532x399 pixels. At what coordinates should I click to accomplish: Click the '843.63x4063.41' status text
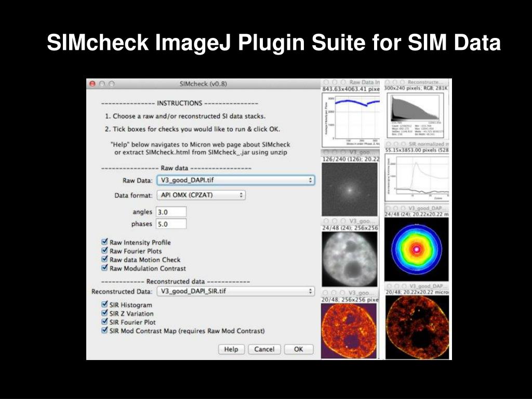click(351, 89)
